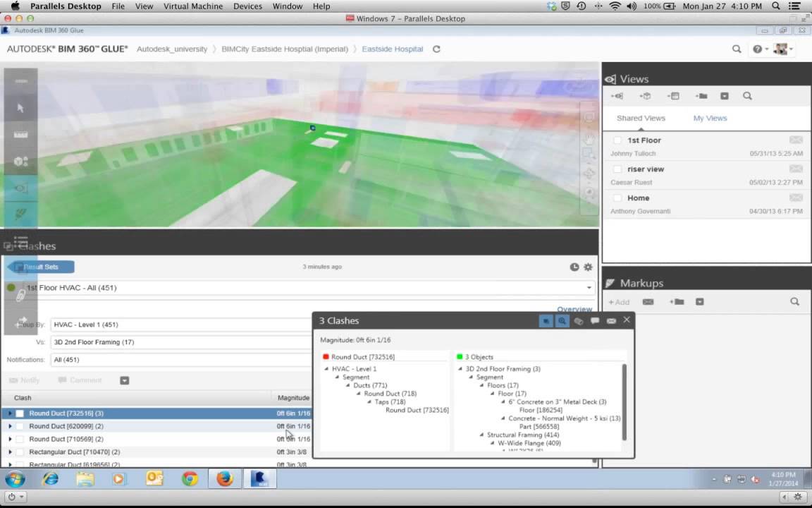Select the arrow selection tool in left toolbar
This screenshot has height=508, width=812.
(x=20, y=107)
